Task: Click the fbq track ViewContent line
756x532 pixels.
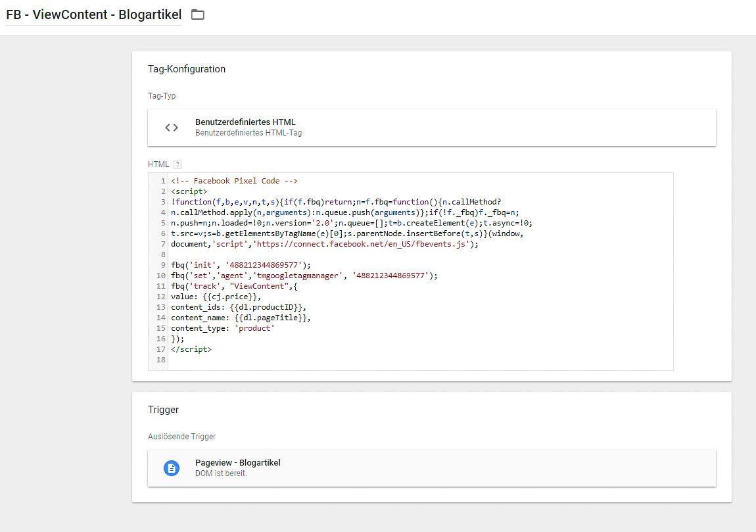Action: [x=234, y=286]
